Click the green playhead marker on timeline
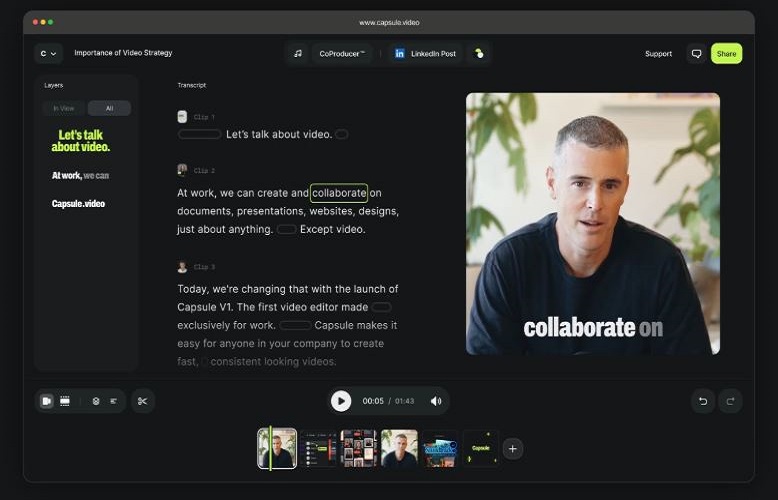 coord(270,448)
